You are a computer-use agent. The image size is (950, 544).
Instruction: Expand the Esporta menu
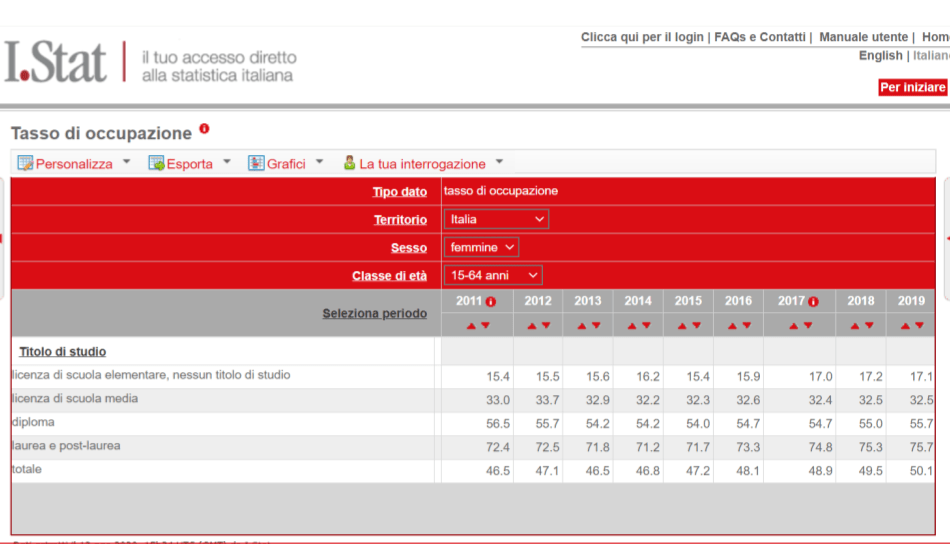pyautogui.click(x=226, y=162)
